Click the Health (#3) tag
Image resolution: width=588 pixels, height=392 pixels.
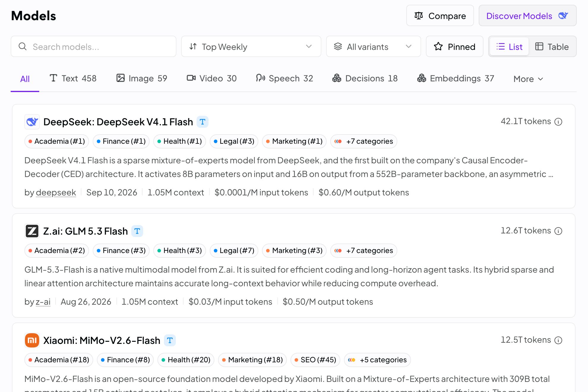180,251
